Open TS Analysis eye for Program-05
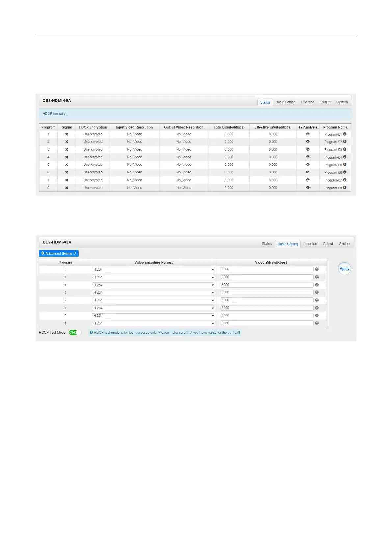Viewport: 392px width, 554px height. click(308, 164)
